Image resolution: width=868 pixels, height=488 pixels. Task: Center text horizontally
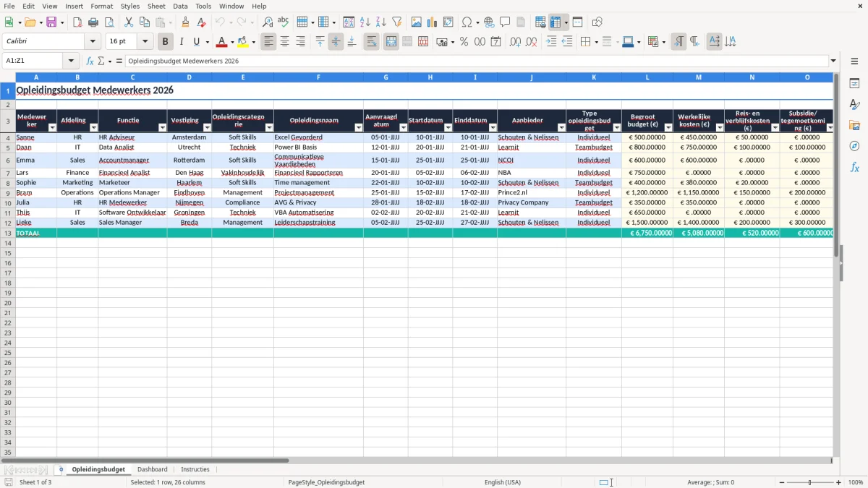coord(285,42)
